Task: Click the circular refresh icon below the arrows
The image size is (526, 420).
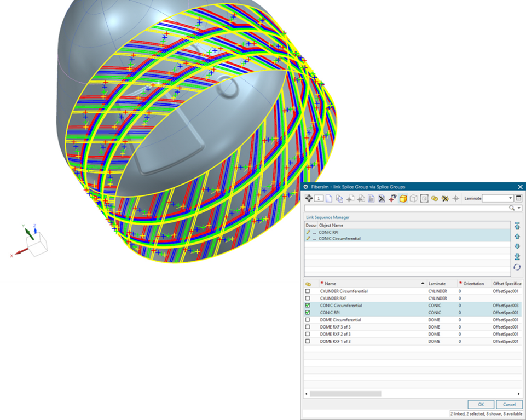Action: click(x=517, y=267)
